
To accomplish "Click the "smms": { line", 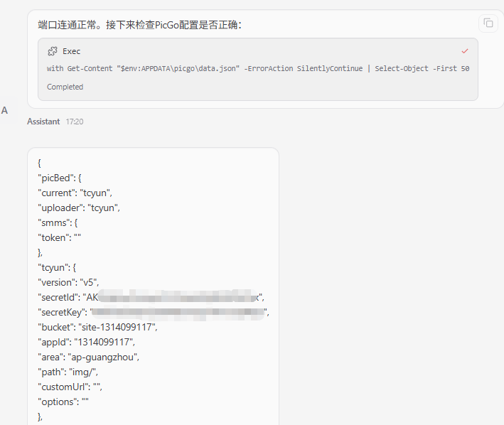I will [x=58, y=222].
